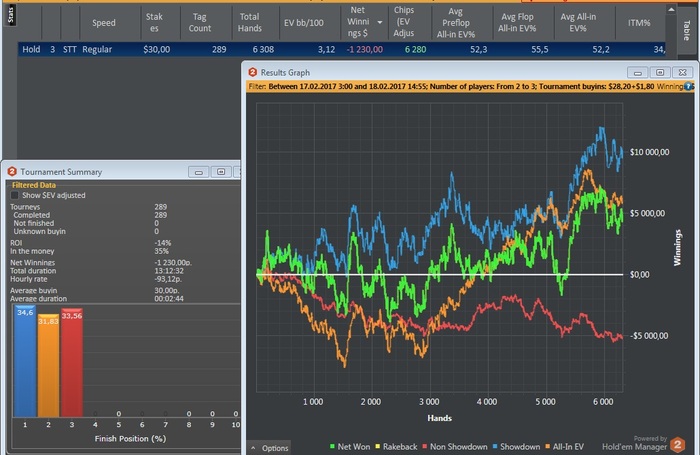
Task: Click the ROI value -14%
Action: [162, 243]
